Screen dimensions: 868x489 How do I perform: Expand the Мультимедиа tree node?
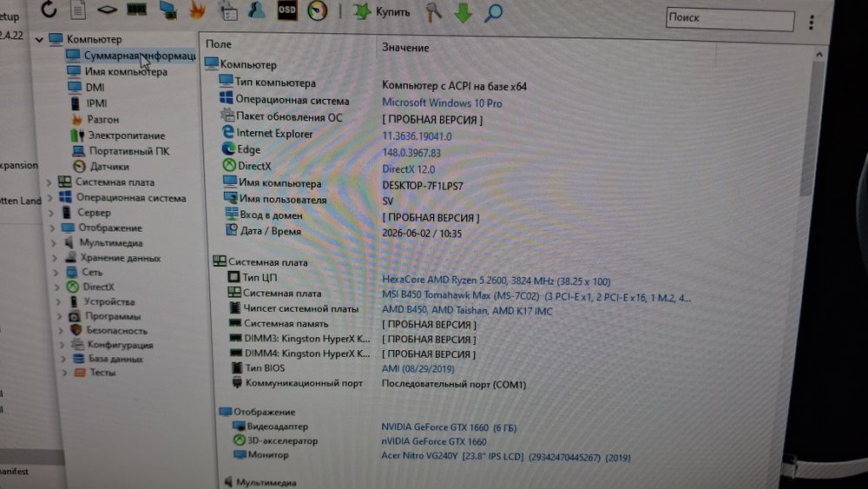[54, 242]
